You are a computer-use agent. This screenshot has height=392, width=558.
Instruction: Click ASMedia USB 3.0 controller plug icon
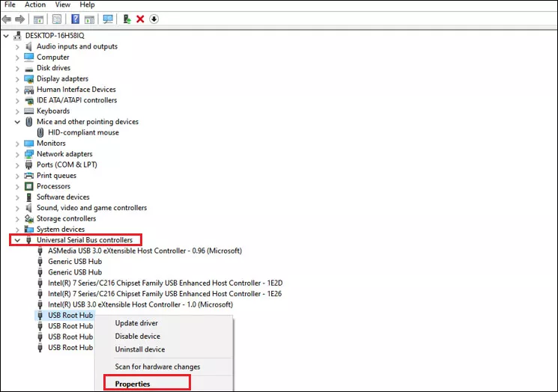pyautogui.click(x=40, y=251)
